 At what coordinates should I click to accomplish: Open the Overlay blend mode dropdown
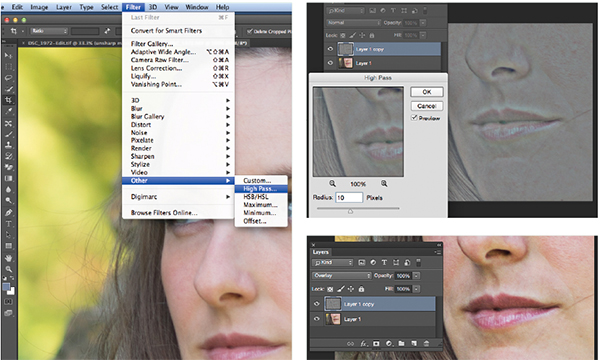[x=342, y=275]
